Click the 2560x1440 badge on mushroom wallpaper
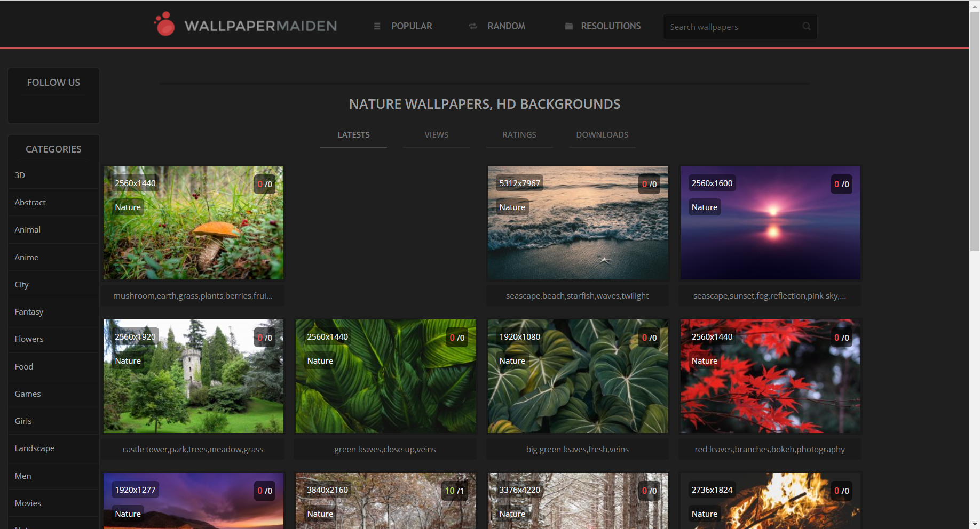Screen dimensions: 980x529 pyautogui.click(x=135, y=183)
